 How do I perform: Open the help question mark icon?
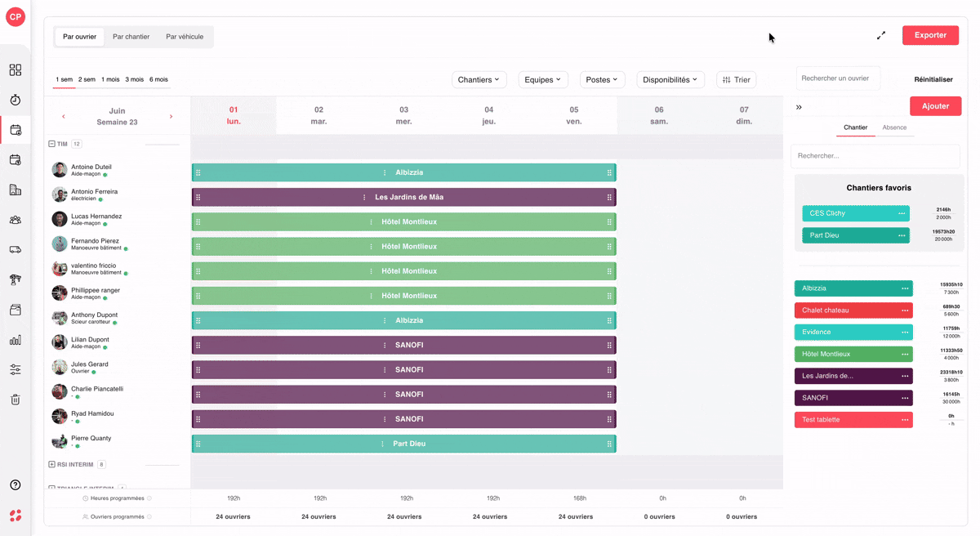pyautogui.click(x=16, y=485)
